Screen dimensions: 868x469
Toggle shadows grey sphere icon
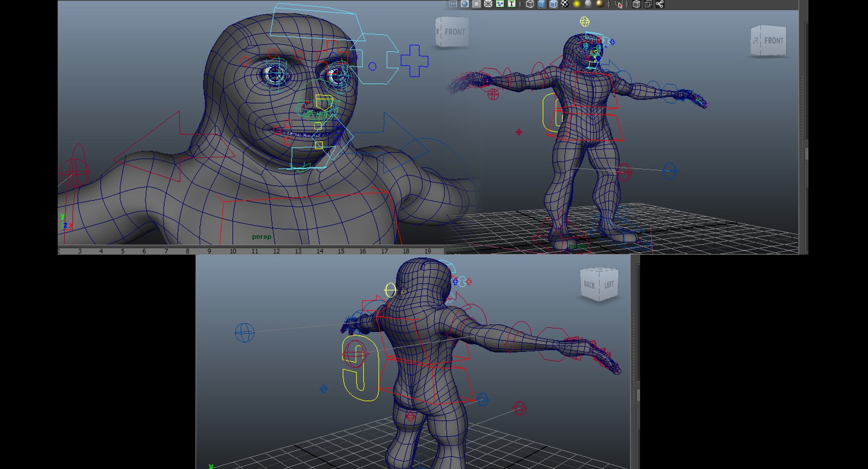click(x=588, y=4)
